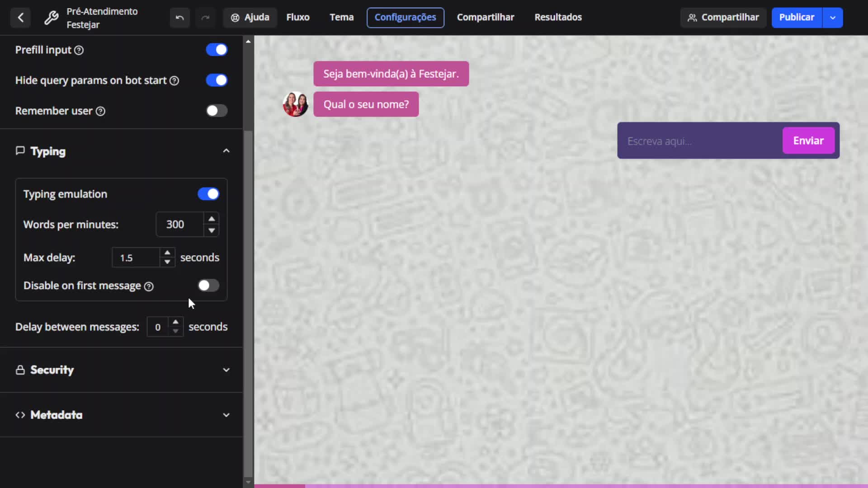Collapse the Typing section
Screen dimensions: 868x488
(226, 151)
